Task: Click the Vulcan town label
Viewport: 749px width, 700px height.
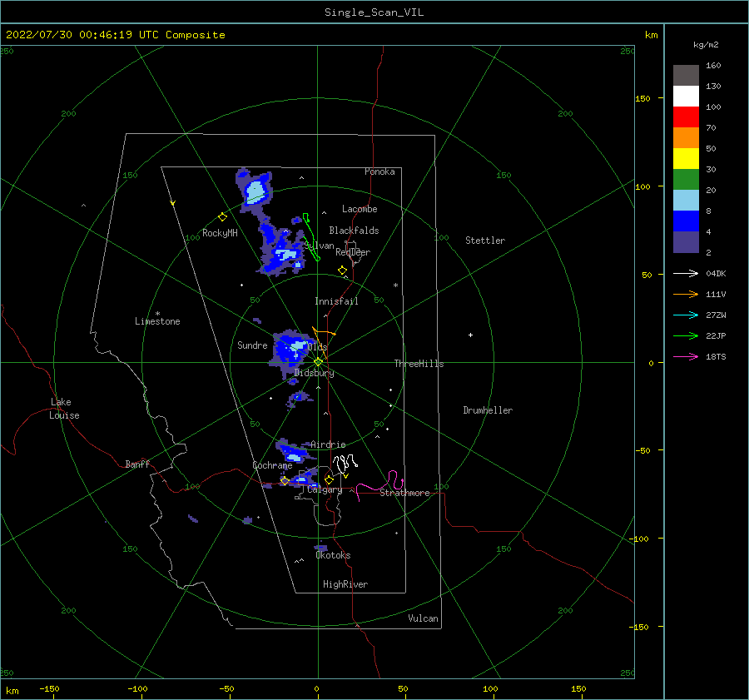Action: coord(423,618)
